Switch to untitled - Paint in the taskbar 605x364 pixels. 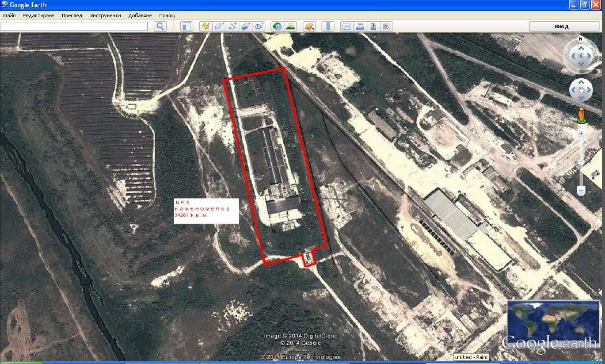point(471,357)
